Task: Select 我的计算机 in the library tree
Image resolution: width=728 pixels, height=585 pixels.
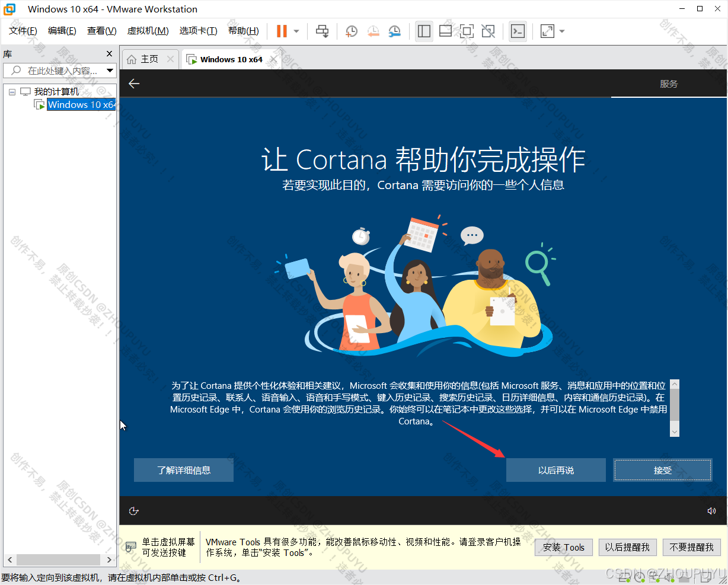Action: tap(56, 92)
